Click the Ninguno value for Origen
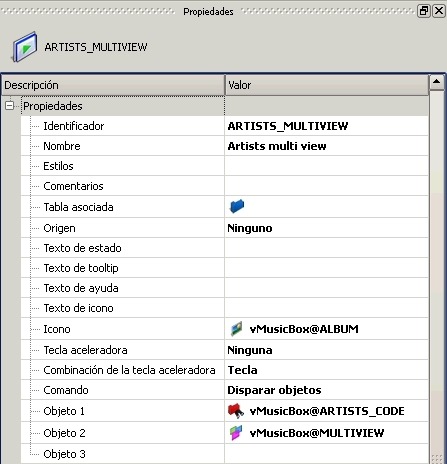This screenshot has width=447, height=464. 250,228
